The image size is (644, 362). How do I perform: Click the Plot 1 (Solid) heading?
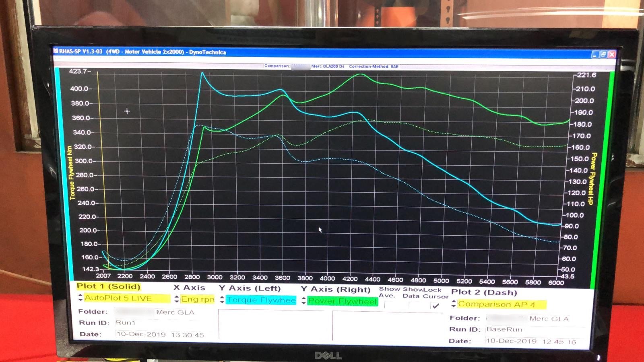click(108, 286)
